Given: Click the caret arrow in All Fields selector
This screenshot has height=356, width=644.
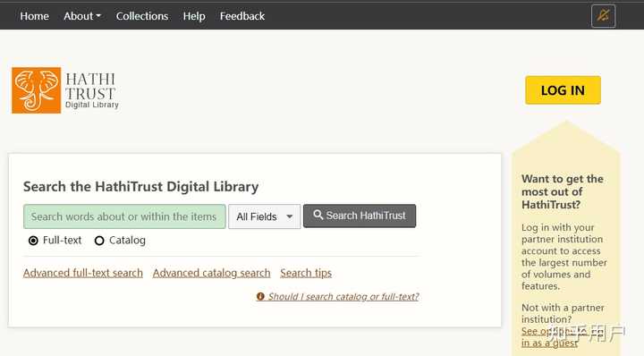Looking at the screenshot, I should pyautogui.click(x=290, y=216).
